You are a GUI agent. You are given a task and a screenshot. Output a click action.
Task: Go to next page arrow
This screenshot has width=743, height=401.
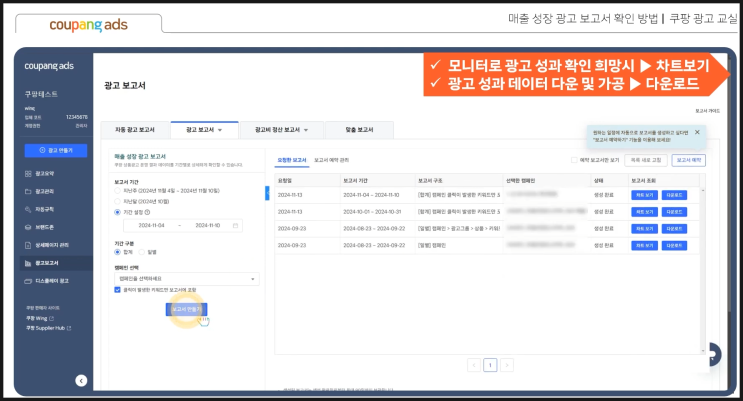(507, 365)
